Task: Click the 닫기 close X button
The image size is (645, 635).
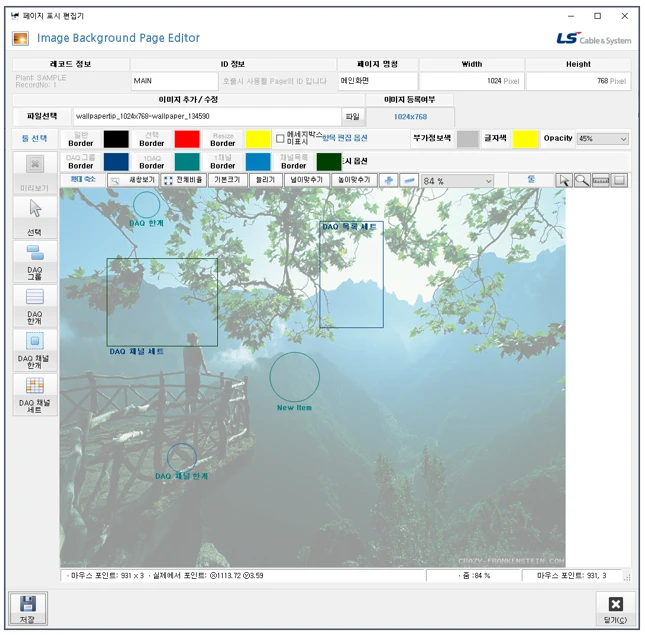Action: coord(615,610)
